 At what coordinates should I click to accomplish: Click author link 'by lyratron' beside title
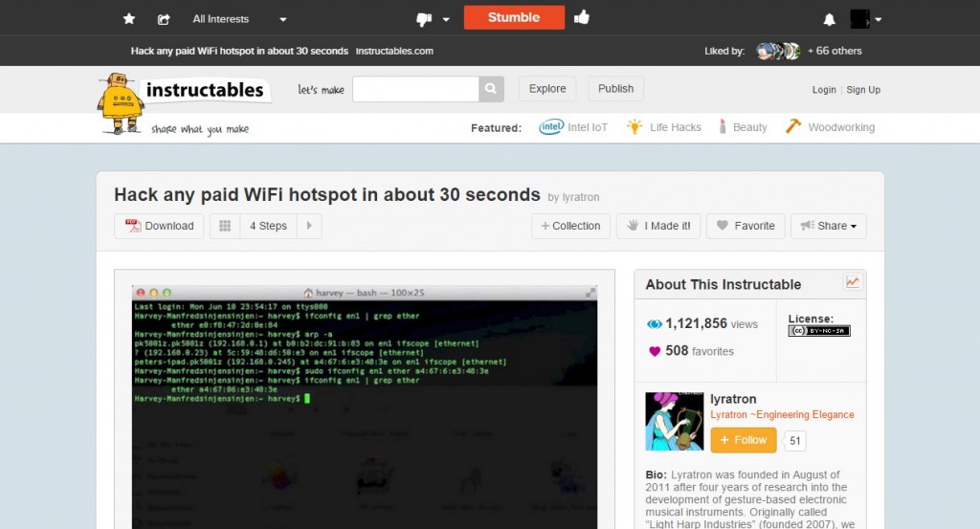(x=574, y=197)
